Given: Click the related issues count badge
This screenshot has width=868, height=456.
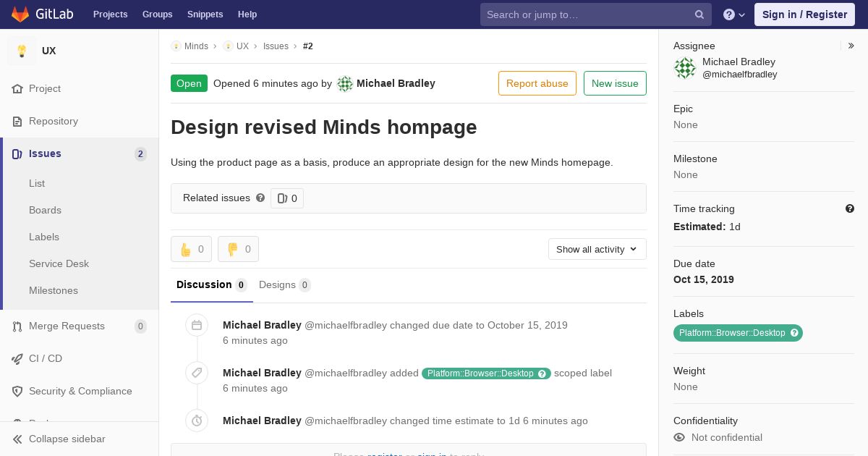Looking at the screenshot, I should coord(287,198).
